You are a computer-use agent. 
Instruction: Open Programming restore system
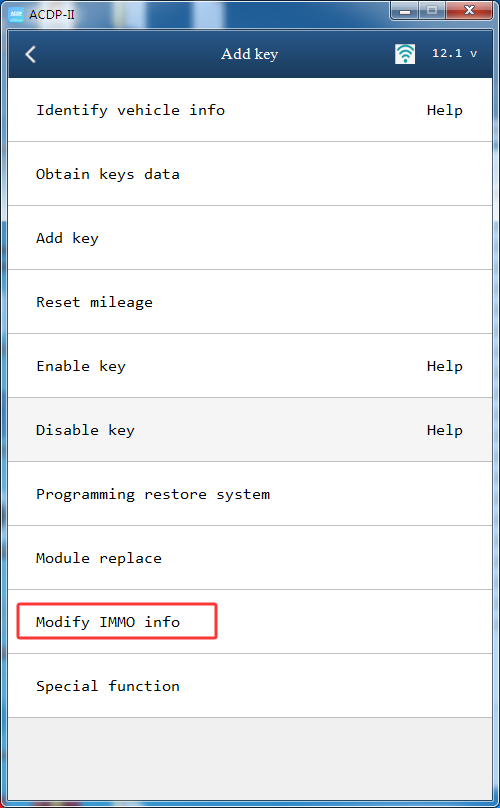250,494
